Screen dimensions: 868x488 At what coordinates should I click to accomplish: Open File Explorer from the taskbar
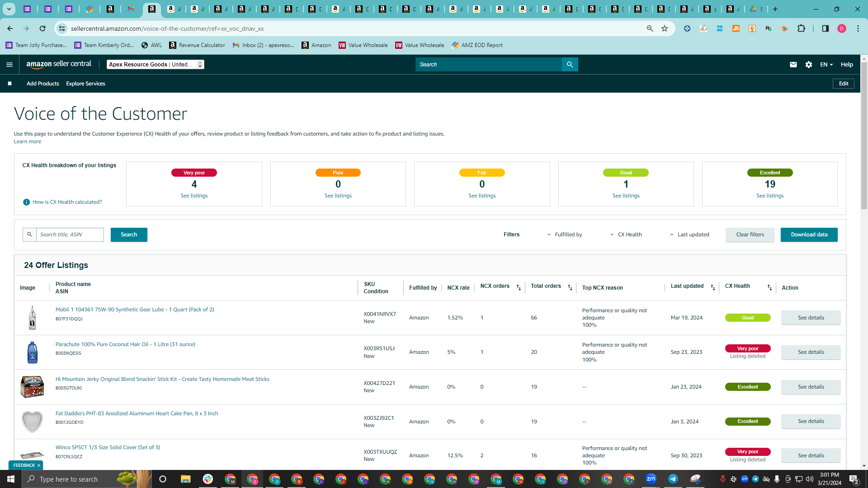[x=185, y=479]
